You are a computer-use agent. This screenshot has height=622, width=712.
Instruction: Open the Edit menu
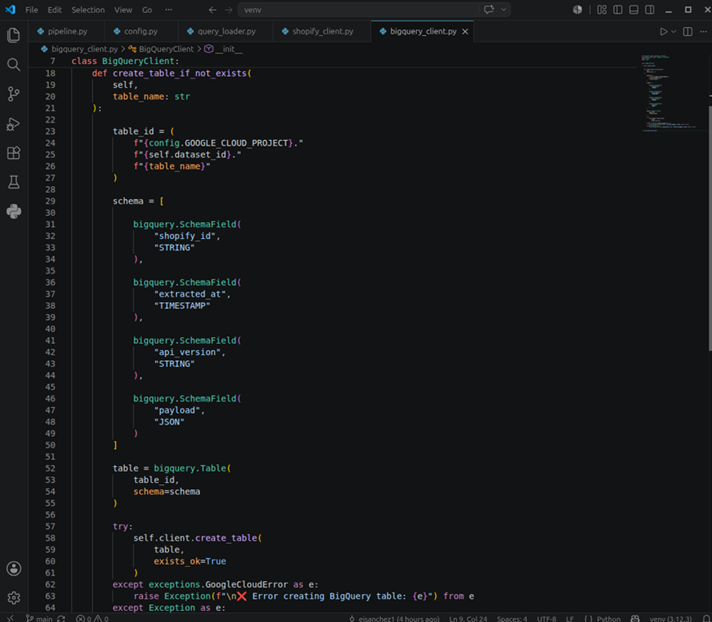(54, 10)
